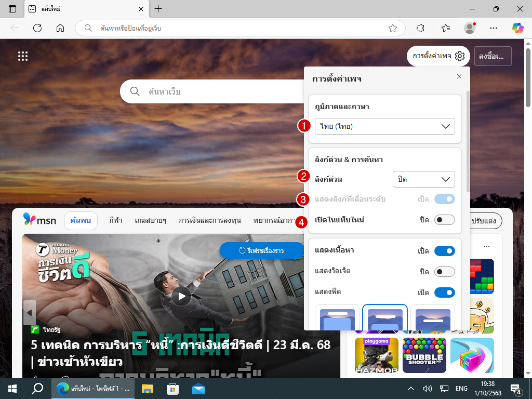Open the Favorites star list icon
532x399 pixels.
(445, 28)
